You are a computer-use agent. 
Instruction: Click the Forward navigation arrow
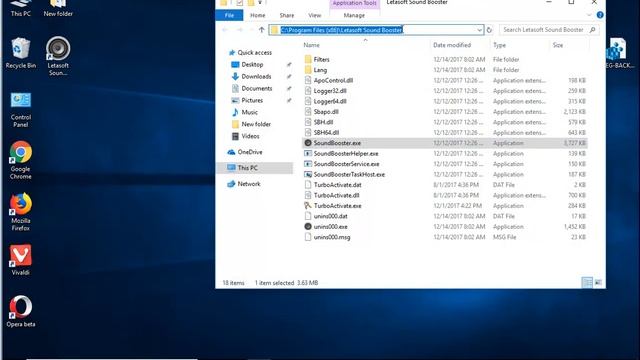pyautogui.click(x=240, y=30)
